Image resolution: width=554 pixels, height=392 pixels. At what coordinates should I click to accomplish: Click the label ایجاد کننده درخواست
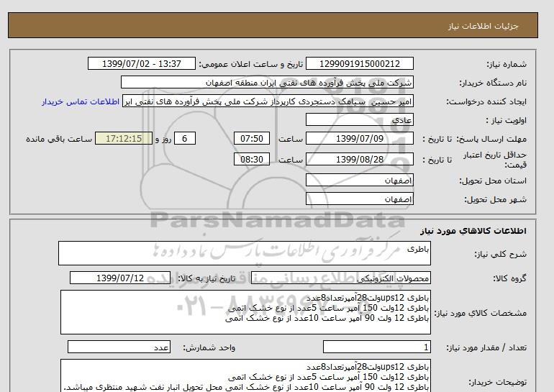tap(486, 101)
